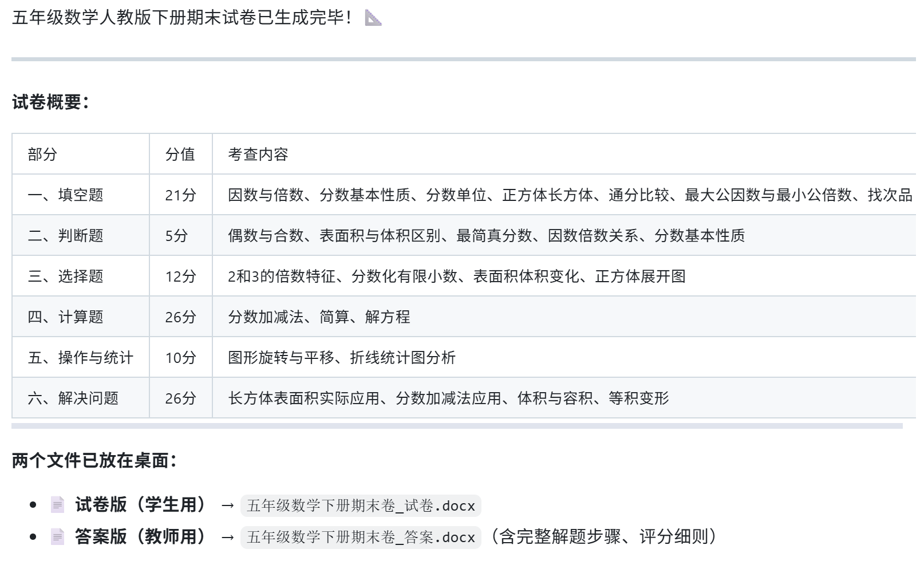Image resolution: width=924 pixels, height=561 pixels.
Task: Click the 分值 column header
Action: coord(180,155)
